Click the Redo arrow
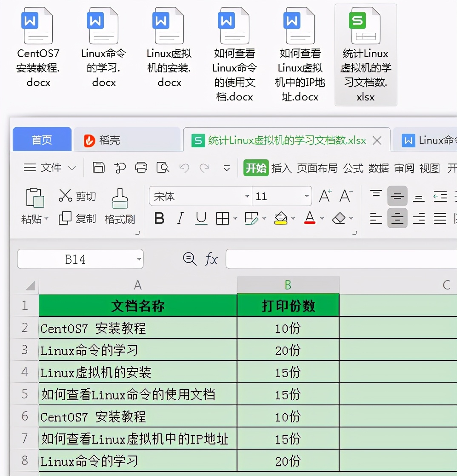 click(205, 168)
